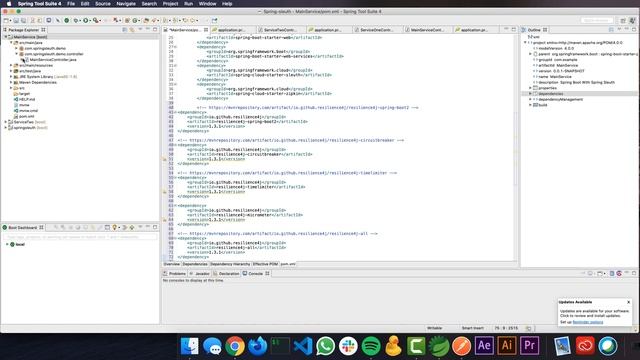Open Spotify from the Dock
The width and height of the screenshot is (640, 360).
[x=371, y=346]
